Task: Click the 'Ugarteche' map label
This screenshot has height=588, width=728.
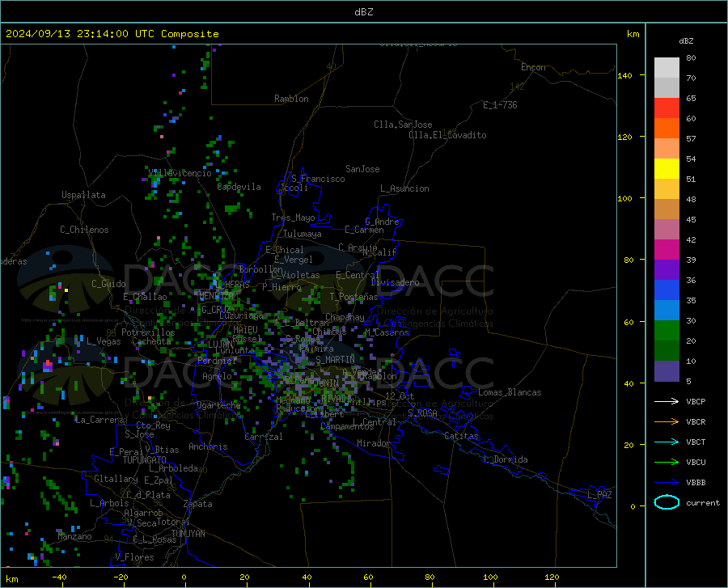Action: click(218, 405)
